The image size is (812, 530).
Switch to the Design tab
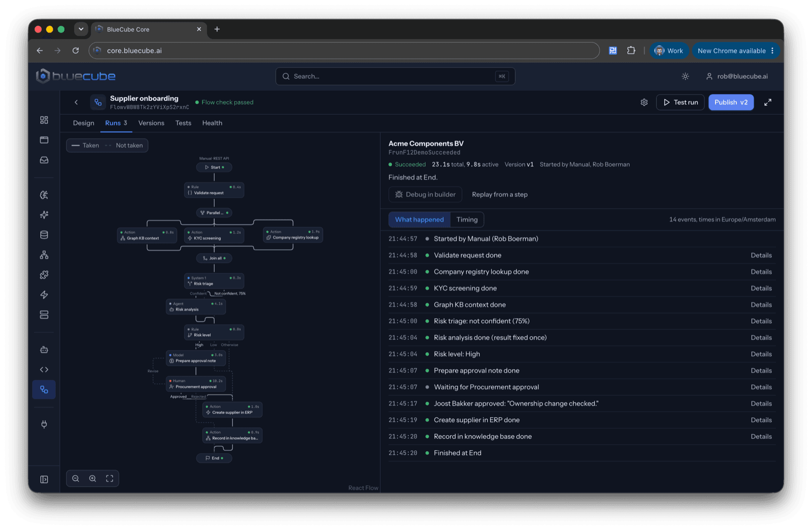click(x=84, y=123)
